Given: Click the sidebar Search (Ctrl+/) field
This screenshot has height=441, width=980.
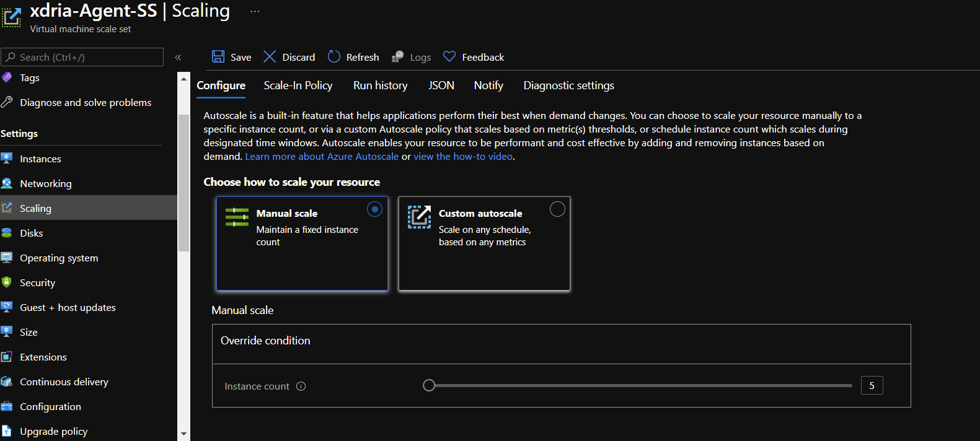Looking at the screenshot, I should 82,57.
